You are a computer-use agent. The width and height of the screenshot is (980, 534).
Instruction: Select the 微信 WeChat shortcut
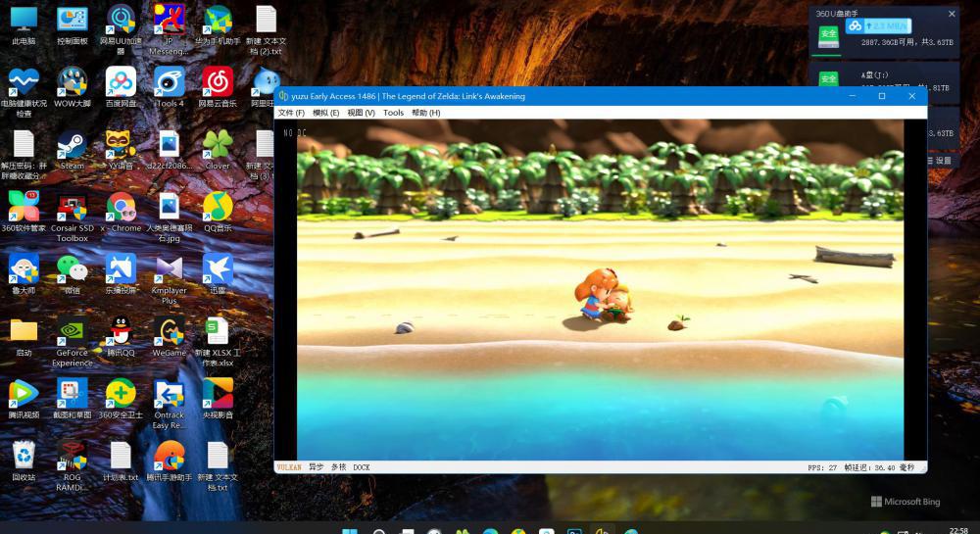tap(73, 274)
